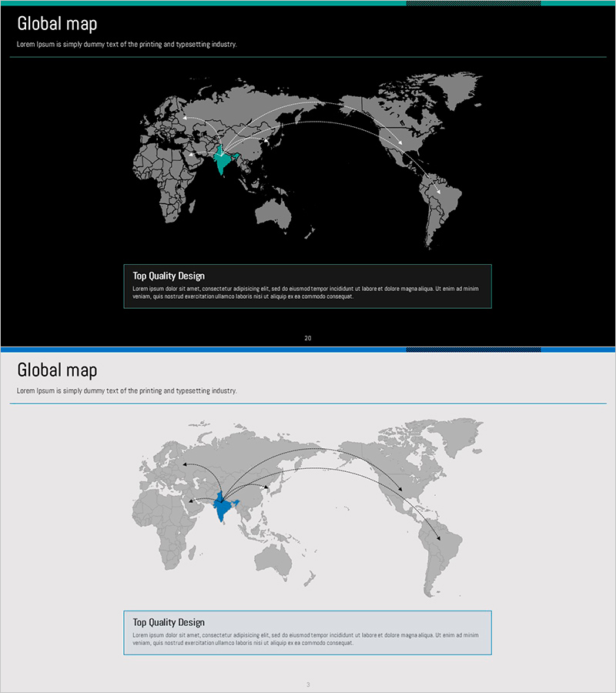Click the body paragraph in the light slide text box
Screen dimensions: 616x693
click(x=306, y=639)
